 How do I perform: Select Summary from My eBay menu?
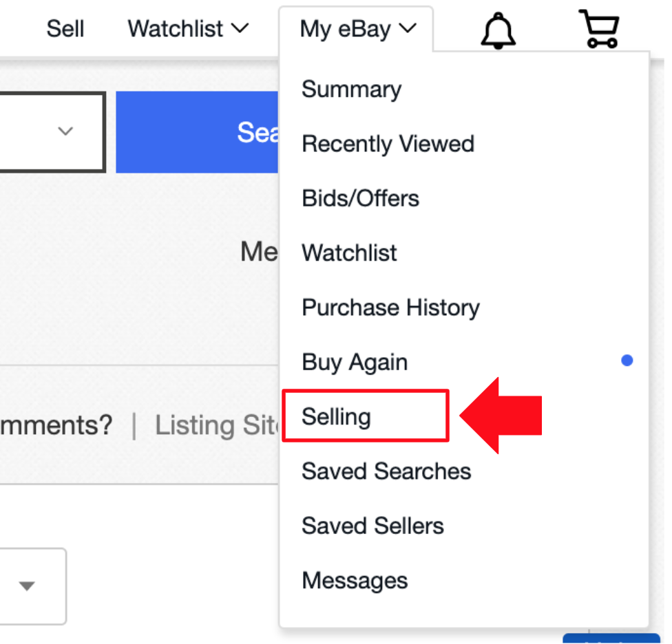pos(351,89)
